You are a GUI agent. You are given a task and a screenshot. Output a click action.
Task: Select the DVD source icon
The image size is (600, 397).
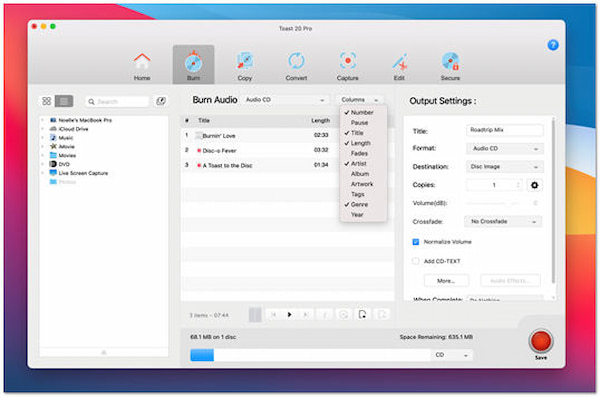(x=53, y=164)
